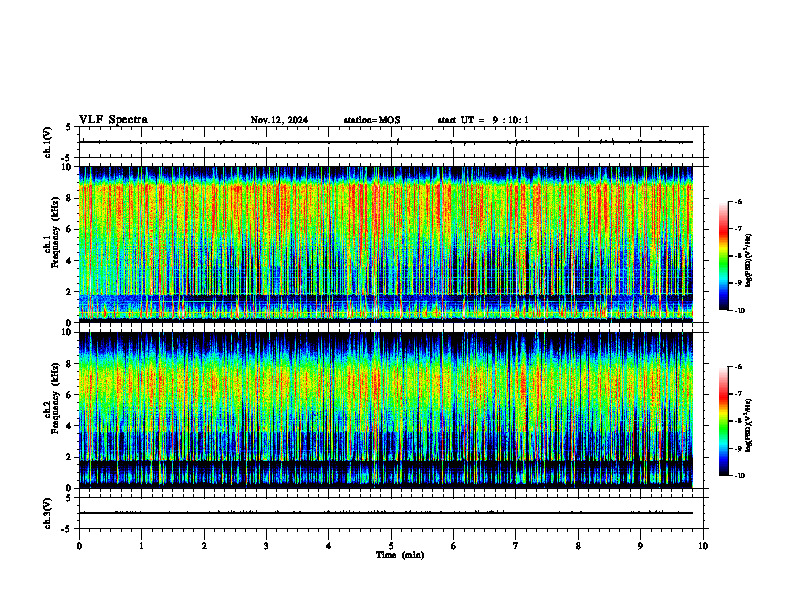
Task: Click the time axis tick '0'
Action: pos(79,546)
